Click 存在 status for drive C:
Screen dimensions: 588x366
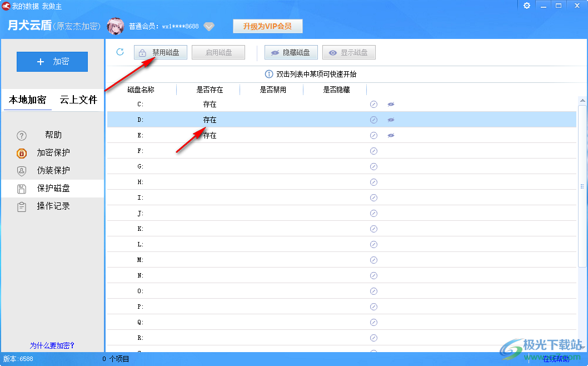point(210,105)
